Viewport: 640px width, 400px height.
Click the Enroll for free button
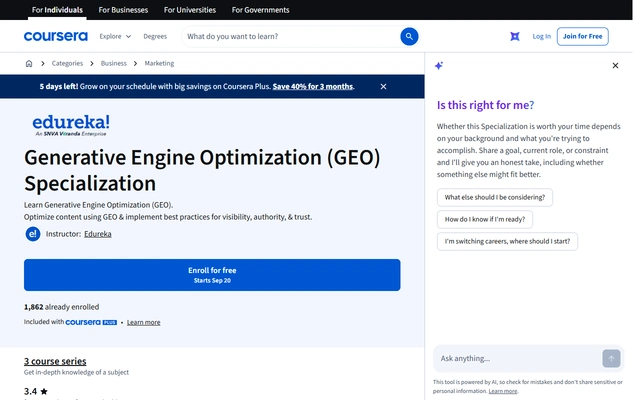pos(212,275)
